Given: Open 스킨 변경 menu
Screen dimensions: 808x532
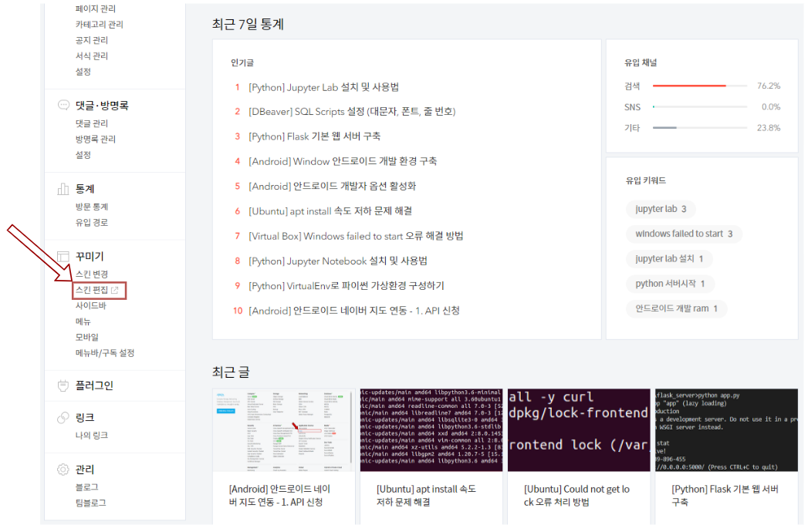Looking at the screenshot, I should click(92, 274).
